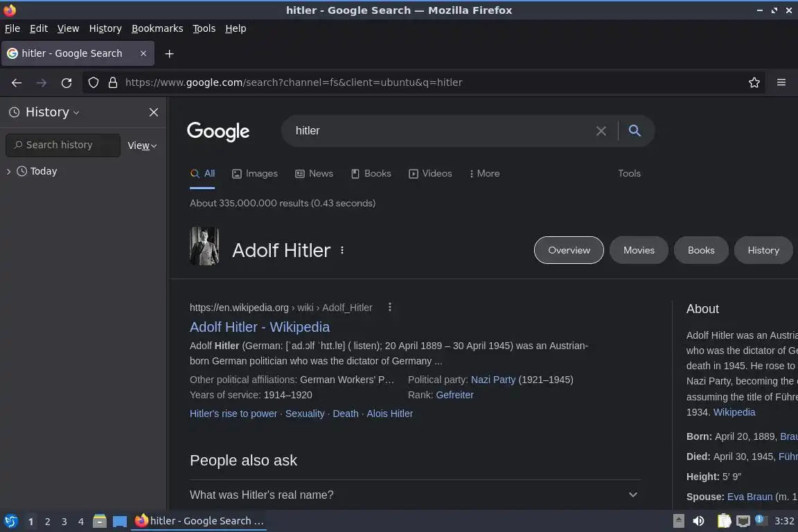
Task: Open the Firefox hamburger menu
Action: tap(781, 82)
